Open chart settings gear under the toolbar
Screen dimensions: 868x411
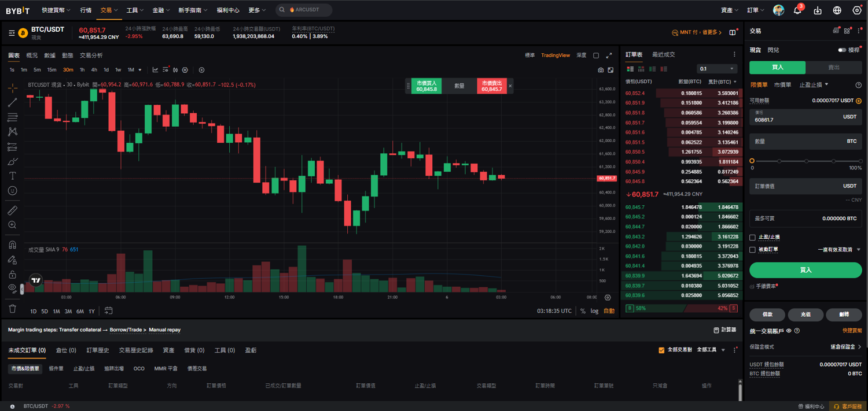pyautogui.click(x=185, y=70)
